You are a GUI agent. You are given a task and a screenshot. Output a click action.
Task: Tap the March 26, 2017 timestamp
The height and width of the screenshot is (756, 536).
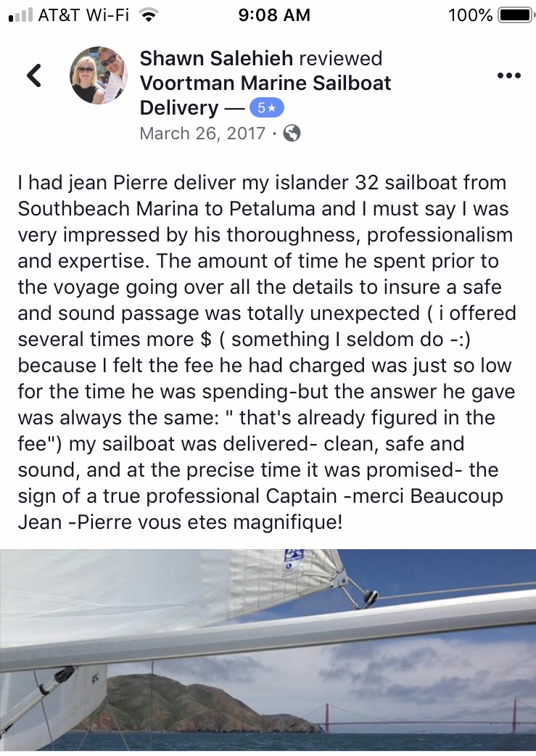pos(202,133)
